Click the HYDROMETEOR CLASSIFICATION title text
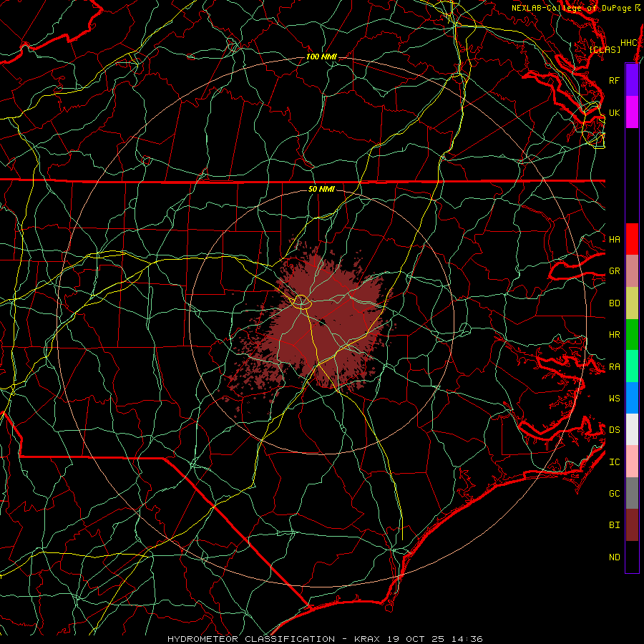 (251, 639)
